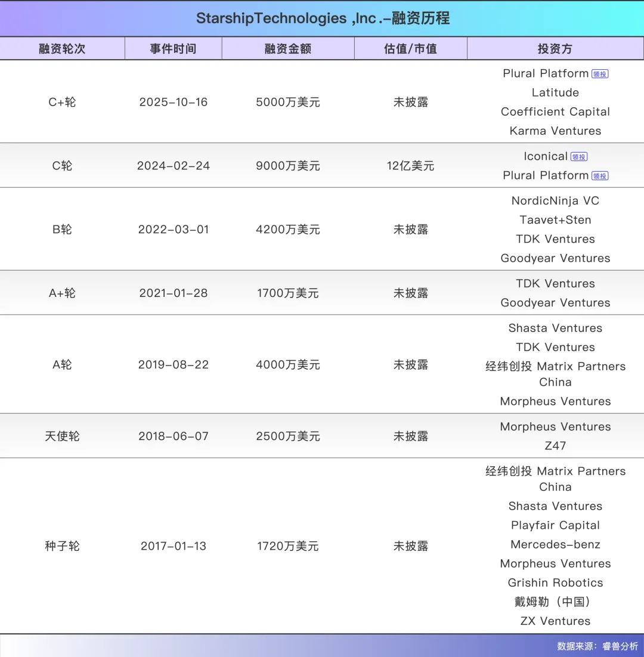The width and height of the screenshot is (644, 657).
Task: Click the NordicNinja VC investor
Action: click(555, 200)
